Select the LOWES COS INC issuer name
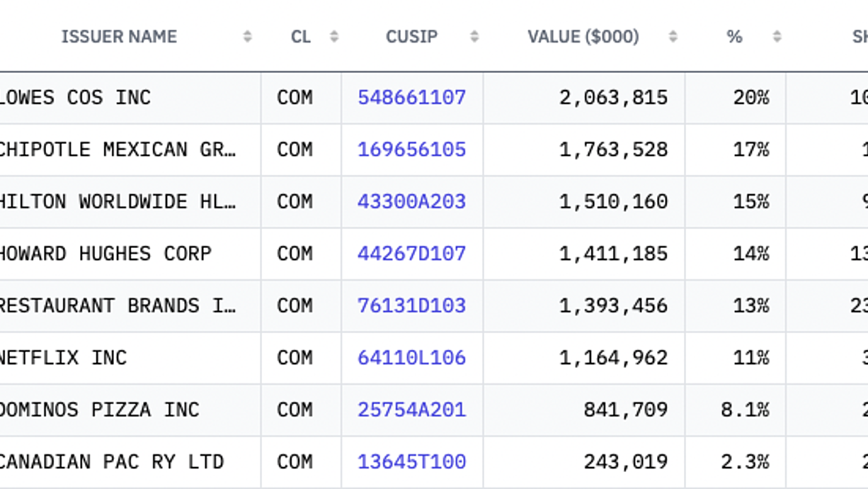Viewport: 868px width, 489px height. pos(74,98)
